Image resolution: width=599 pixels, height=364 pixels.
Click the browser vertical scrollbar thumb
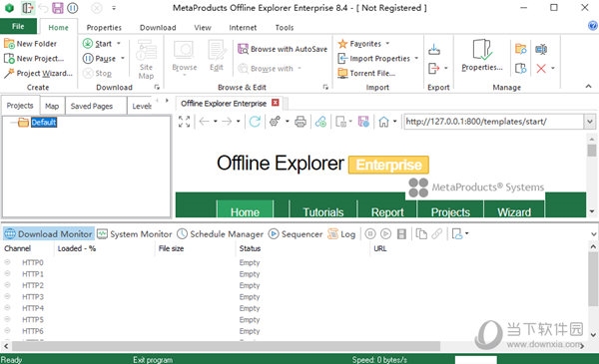pos(592,150)
